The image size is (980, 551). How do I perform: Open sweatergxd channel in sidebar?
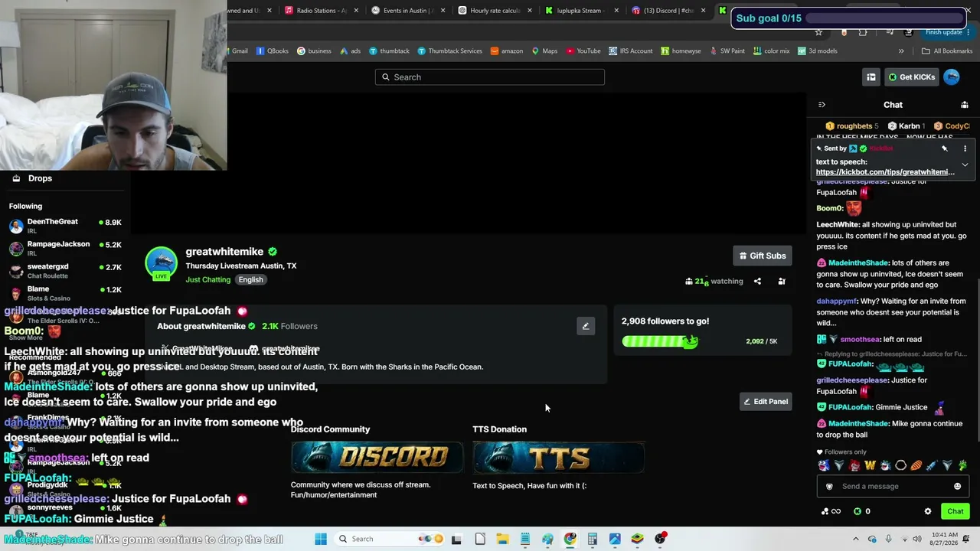(65, 271)
